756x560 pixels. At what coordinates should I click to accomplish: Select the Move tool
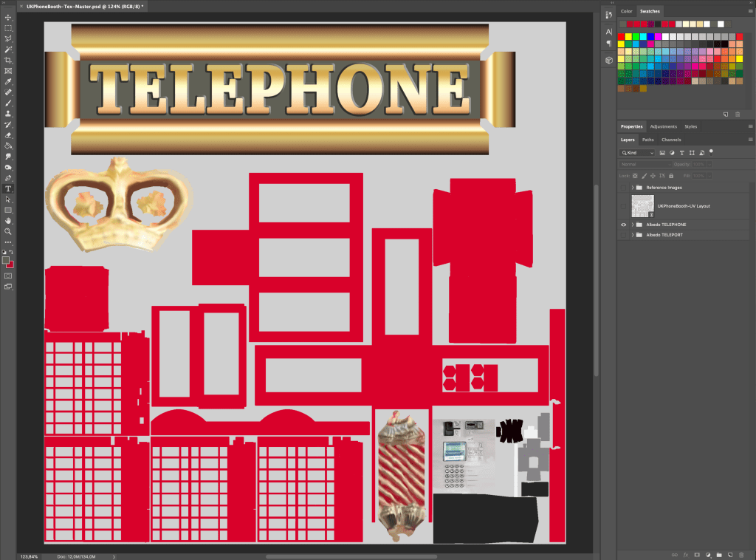tap(8, 17)
